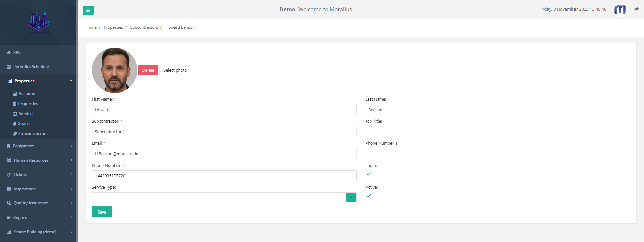
Task: Toggle the Active checkbox
Action: click(369, 196)
